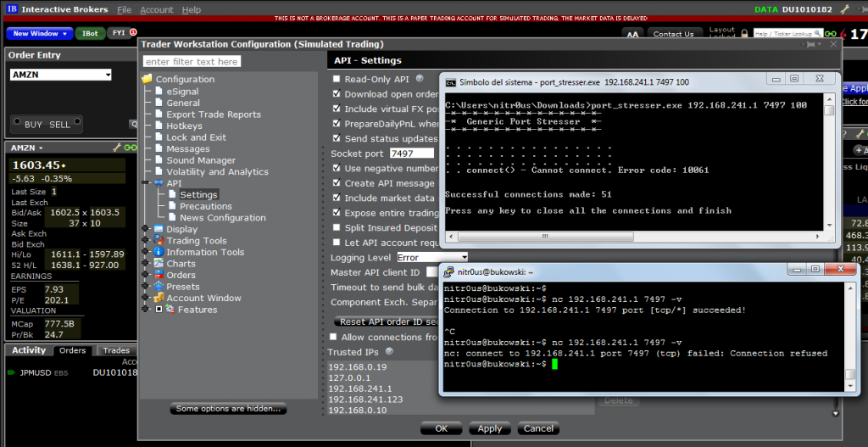Image resolution: width=868 pixels, height=447 pixels.
Task: Open the File menu
Action: tap(124, 10)
